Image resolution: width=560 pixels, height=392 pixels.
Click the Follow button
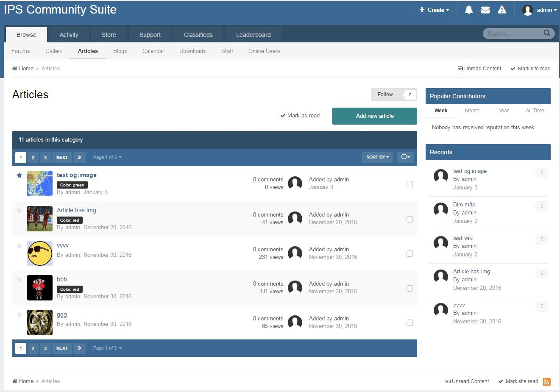[x=385, y=95]
